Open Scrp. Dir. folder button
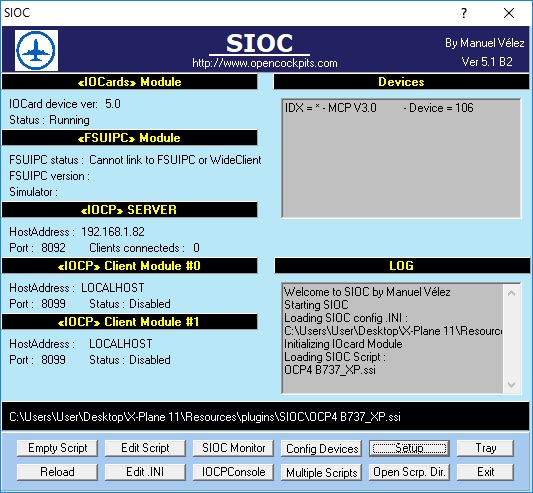This screenshot has width=533, height=493. (x=409, y=472)
